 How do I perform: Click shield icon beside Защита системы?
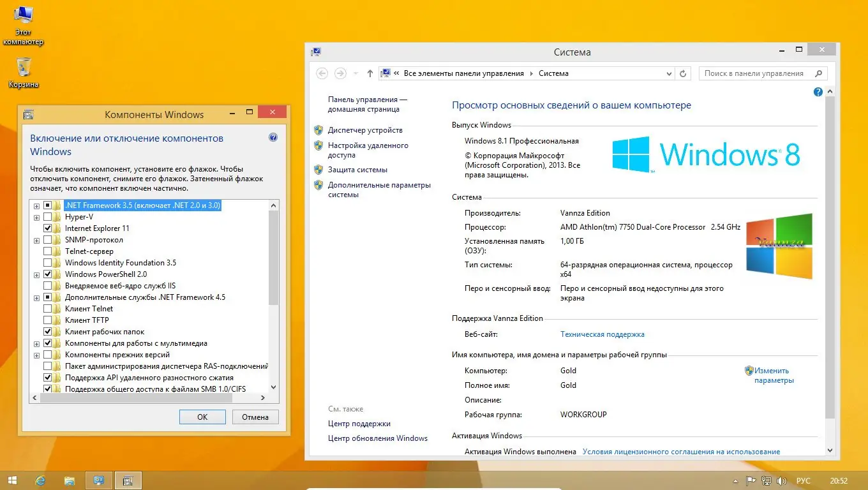coord(318,170)
